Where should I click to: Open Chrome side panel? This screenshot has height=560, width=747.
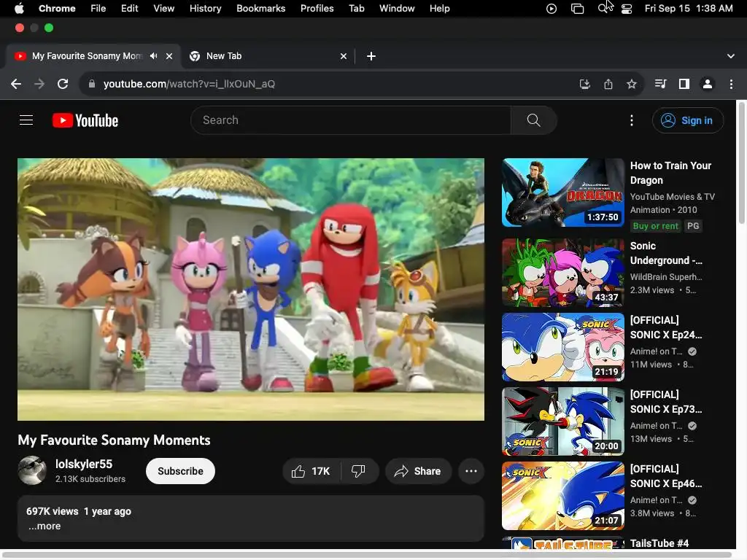point(684,84)
